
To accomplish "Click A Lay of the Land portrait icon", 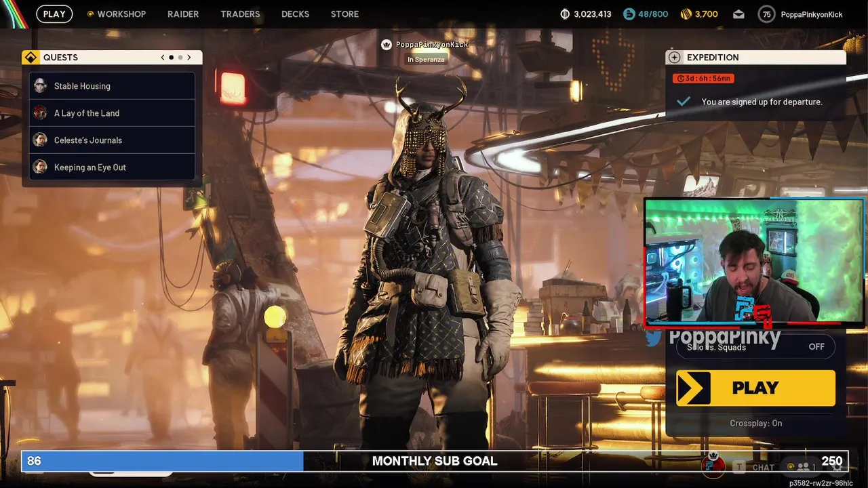I will coord(41,113).
